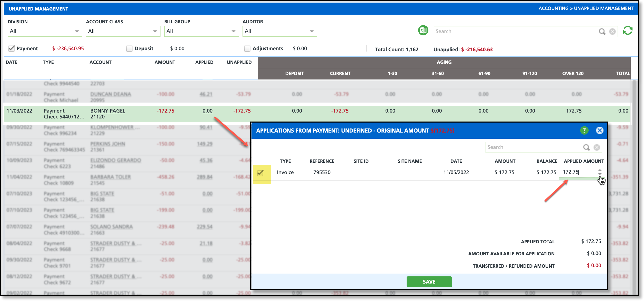Image resolution: width=644 pixels, height=301 pixels.
Task: Click the main search magnifier icon
Action: [602, 32]
